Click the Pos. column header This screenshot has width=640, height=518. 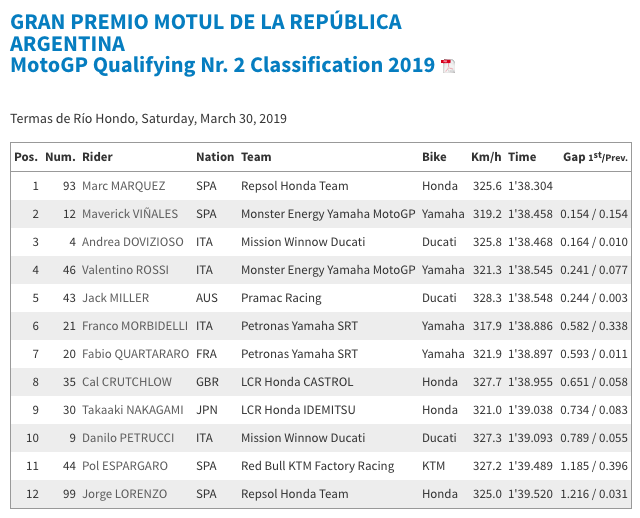[25, 157]
